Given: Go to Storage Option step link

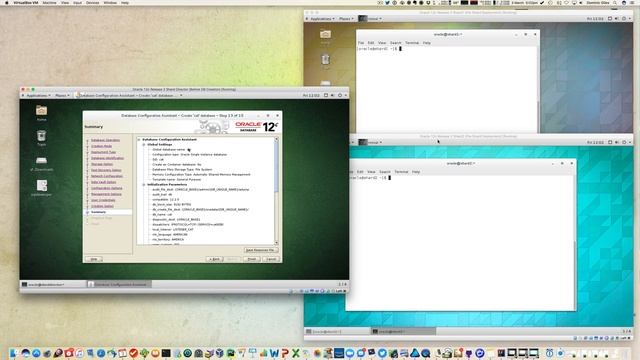Looking at the screenshot, I should pyautogui.click(x=102, y=164).
